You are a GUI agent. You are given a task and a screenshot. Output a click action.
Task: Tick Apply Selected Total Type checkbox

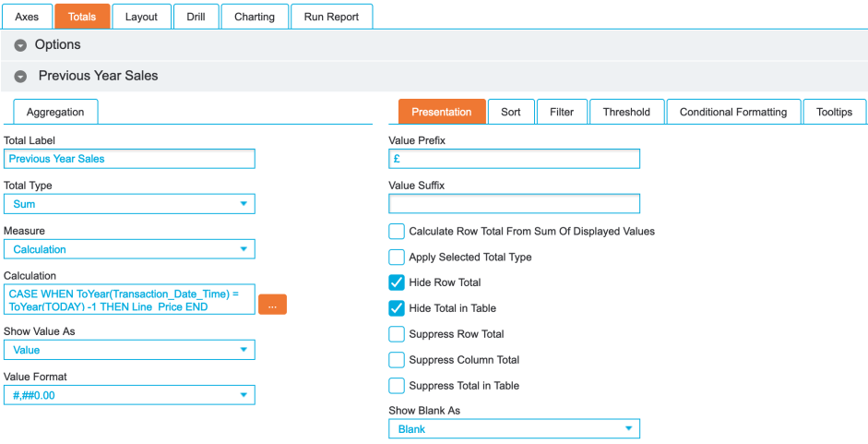(397, 257)
